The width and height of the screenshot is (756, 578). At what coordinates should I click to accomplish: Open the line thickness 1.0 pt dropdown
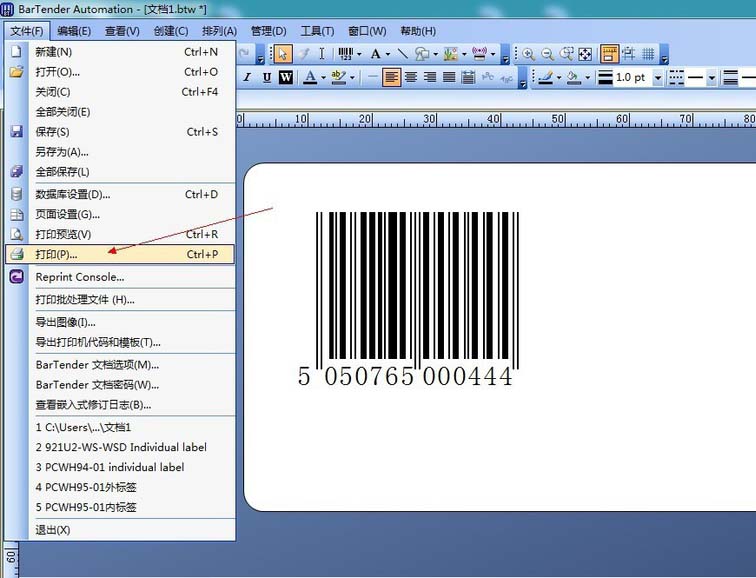[657, 78]
